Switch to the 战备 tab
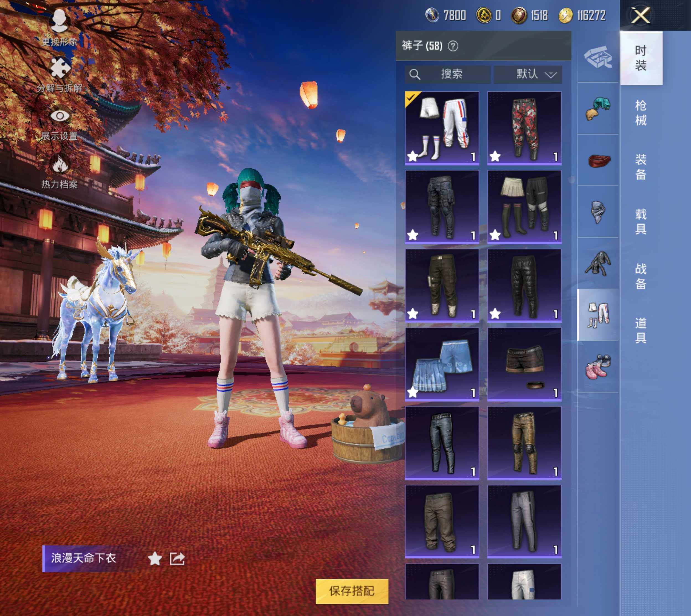The height and width of the screenshot is (616, 691). point(641,276)
